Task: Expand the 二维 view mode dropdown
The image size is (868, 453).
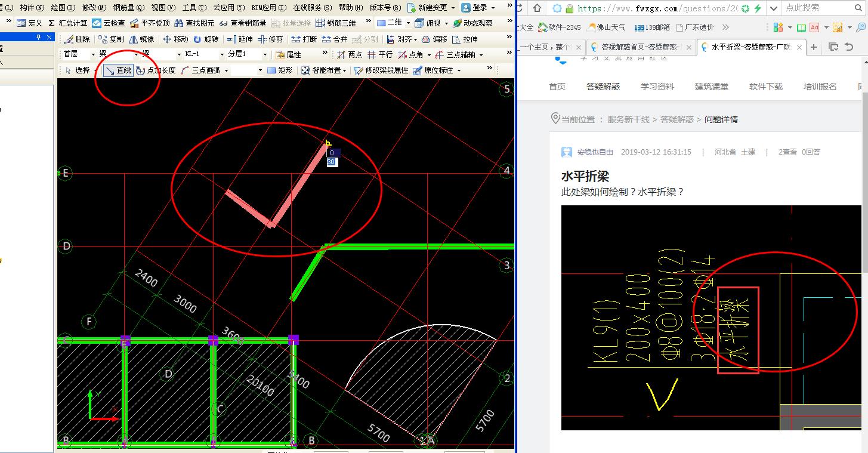Action: [x=408, y=23]
